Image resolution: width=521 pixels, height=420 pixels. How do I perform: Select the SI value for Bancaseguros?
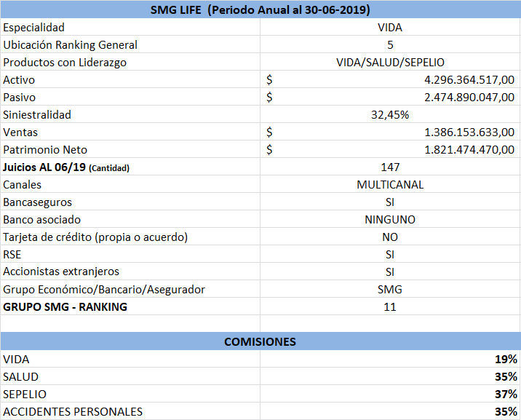(x=390, y=202)
